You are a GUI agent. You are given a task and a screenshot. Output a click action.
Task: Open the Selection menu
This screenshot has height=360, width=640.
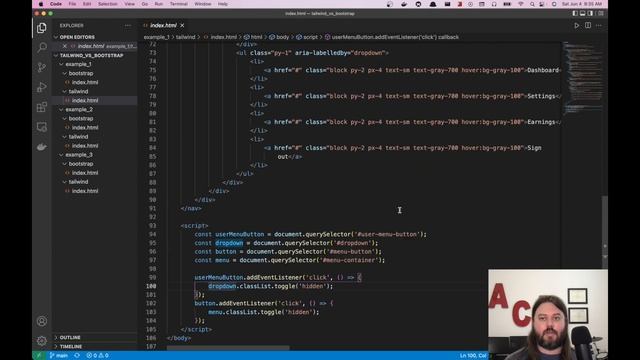(x=108, y=4)
